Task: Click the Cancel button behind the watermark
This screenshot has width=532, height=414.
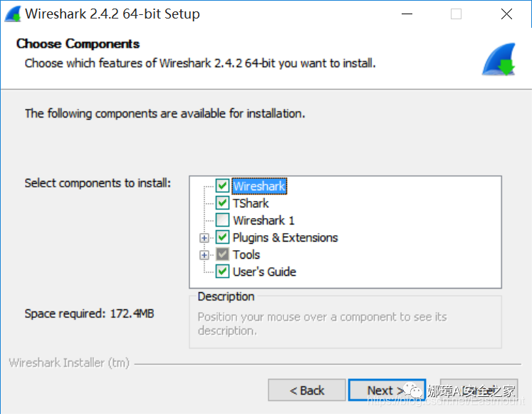Action: (479, 390)
